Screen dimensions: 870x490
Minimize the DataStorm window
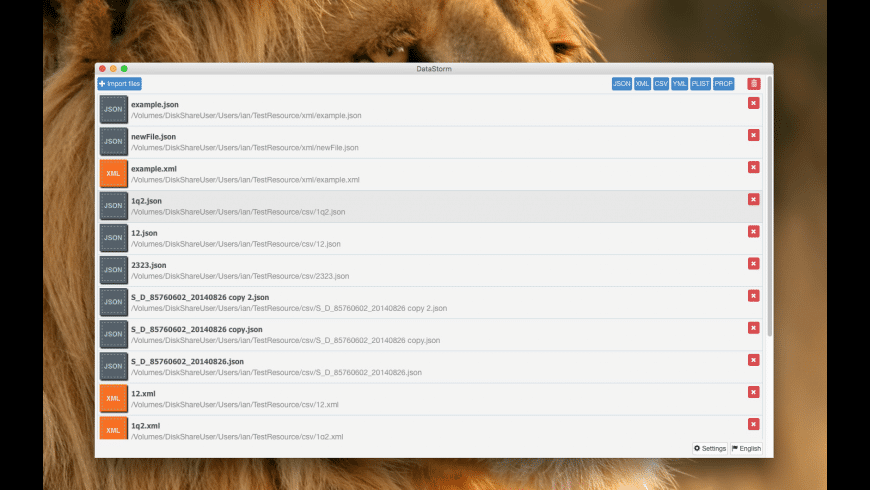(113, 69)
